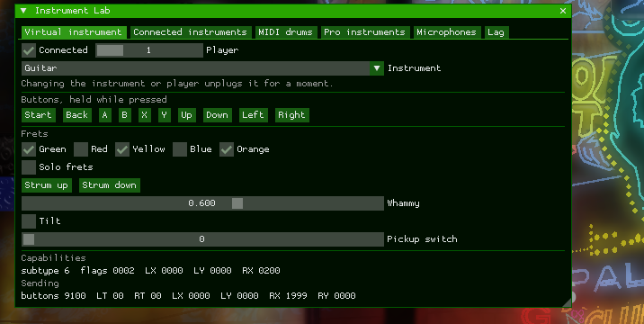Click the Pickup switch slider
Screen dimensions: 644x324
click(x=202, y=239)
